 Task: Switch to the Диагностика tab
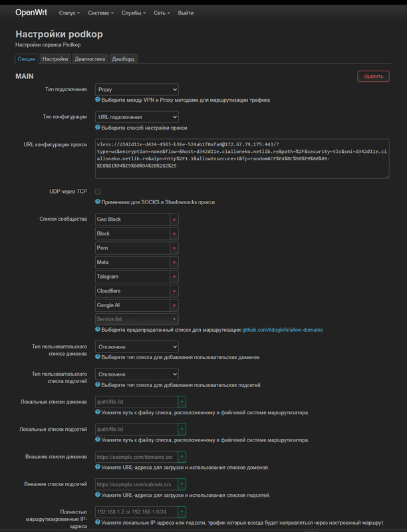coord(90,59)
